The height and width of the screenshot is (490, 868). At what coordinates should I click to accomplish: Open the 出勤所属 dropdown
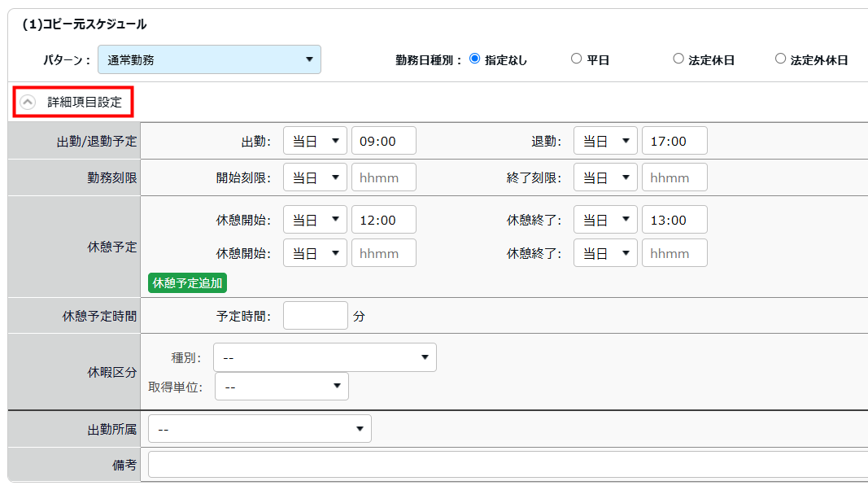point(260,429)
